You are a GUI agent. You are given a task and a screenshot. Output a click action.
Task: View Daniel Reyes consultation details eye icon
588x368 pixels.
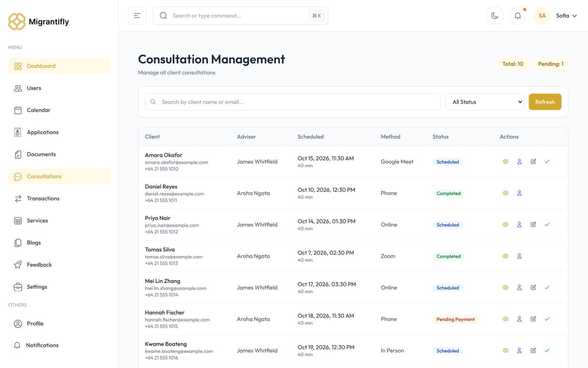point(505,193)
